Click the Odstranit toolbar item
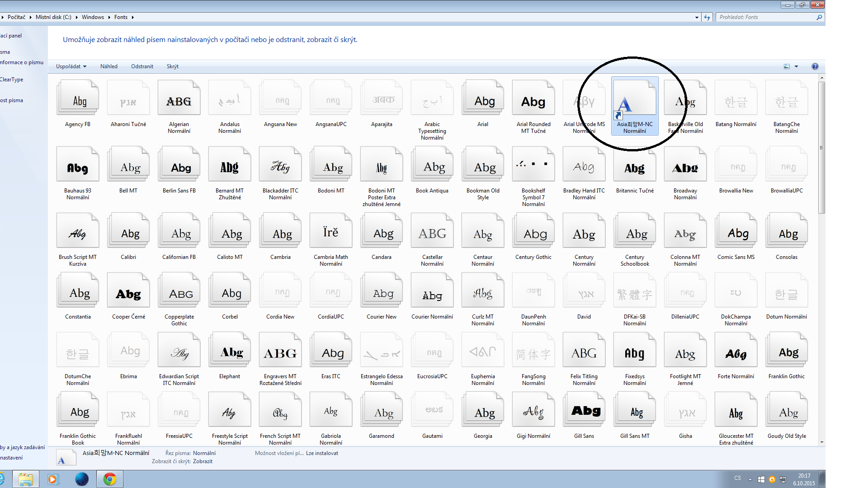The width and height of the screenshot is (868, 488). coord(142,66)
